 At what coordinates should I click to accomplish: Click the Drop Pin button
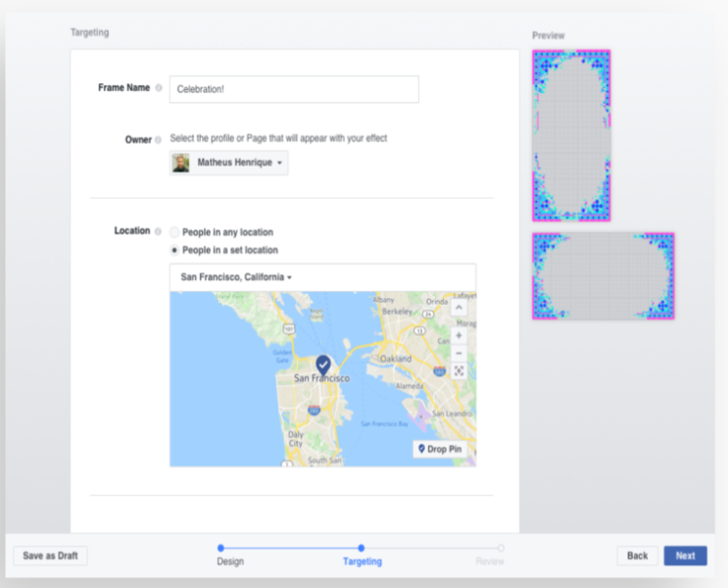coord(440,449)
